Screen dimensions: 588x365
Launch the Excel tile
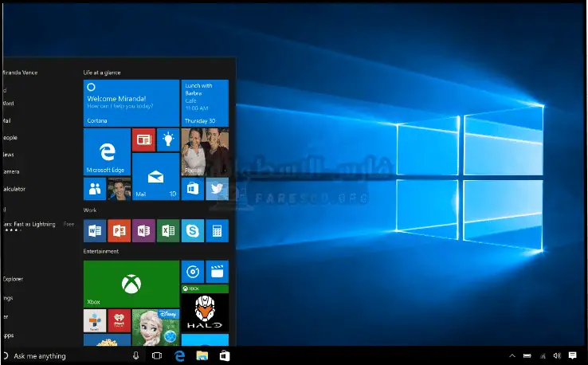pyautogui.click(x=168, y=230)
